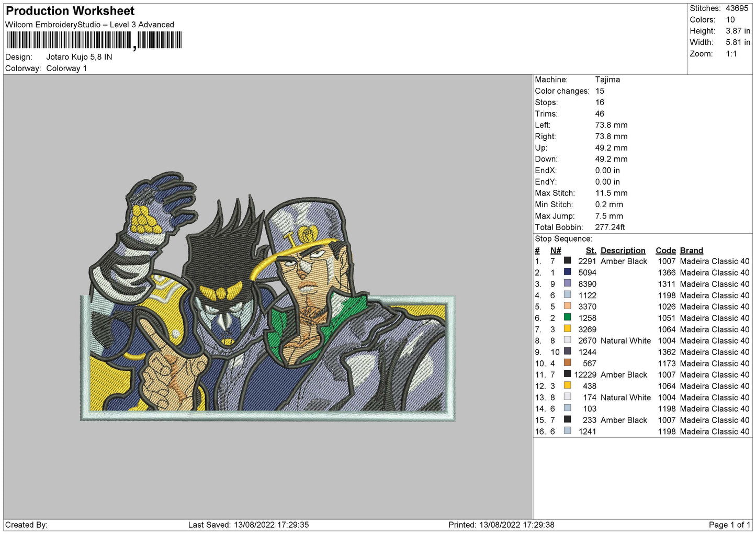Click the yellow swatch in row 7
Screen dimensions: 756x534
pyautogui.click(x=567, y=329)
